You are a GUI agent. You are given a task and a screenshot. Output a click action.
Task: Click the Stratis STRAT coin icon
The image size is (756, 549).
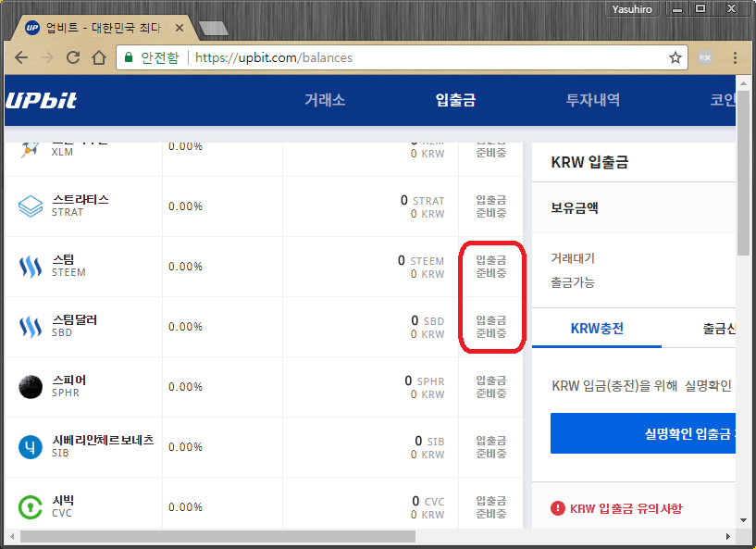coord(31,206)
